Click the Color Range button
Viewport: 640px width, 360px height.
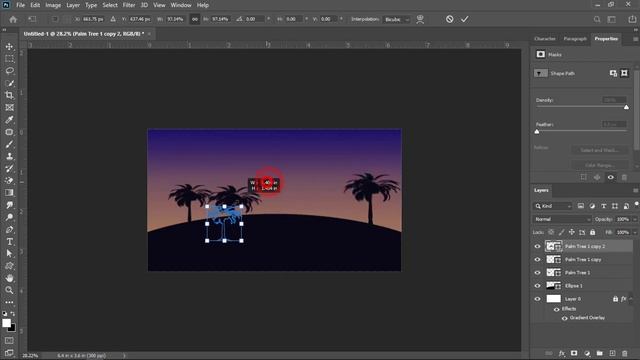click(599, 165)
